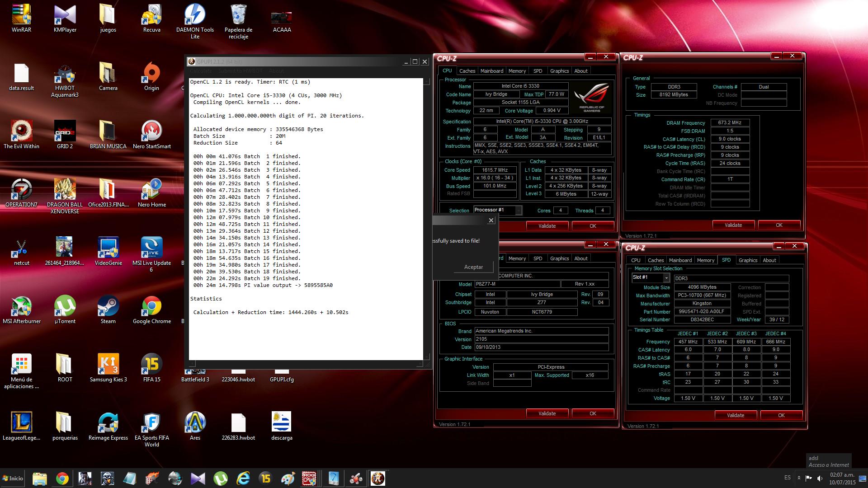Switch to Caches tab in top-left CPU-Z

[x=467, y=71]
